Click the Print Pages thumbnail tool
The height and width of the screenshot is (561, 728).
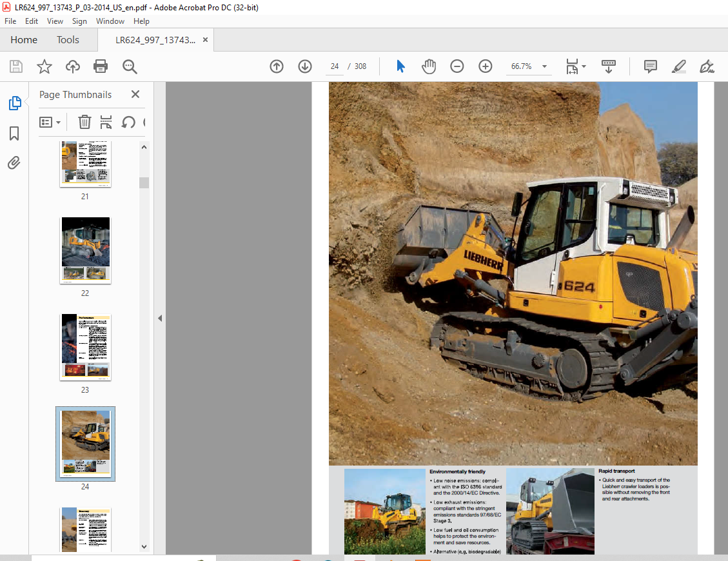[x=106, y=122]
